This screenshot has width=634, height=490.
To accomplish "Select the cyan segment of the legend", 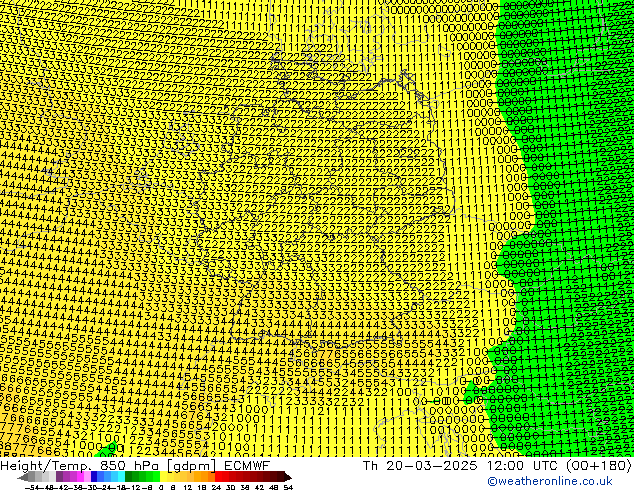I will pos(118,477).
